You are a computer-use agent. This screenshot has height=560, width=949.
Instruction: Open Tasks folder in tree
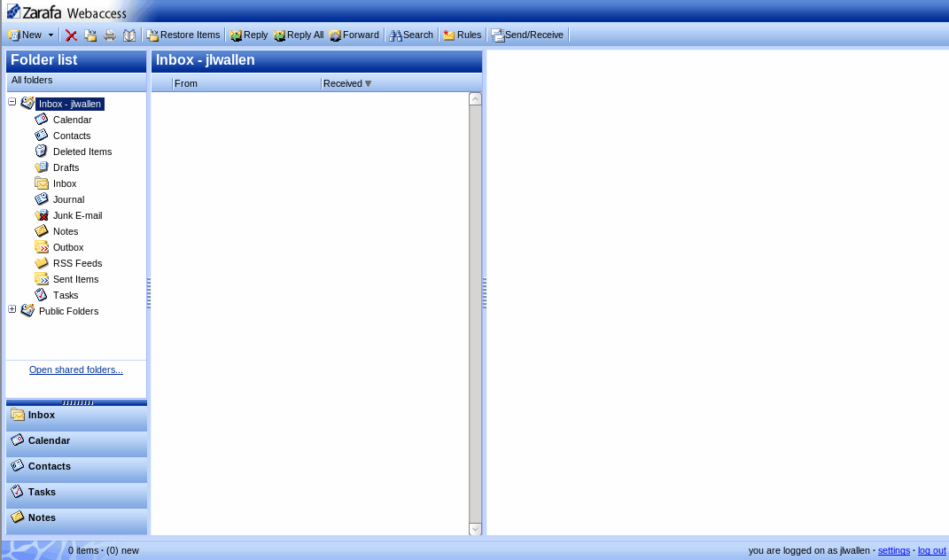[66, 295]
